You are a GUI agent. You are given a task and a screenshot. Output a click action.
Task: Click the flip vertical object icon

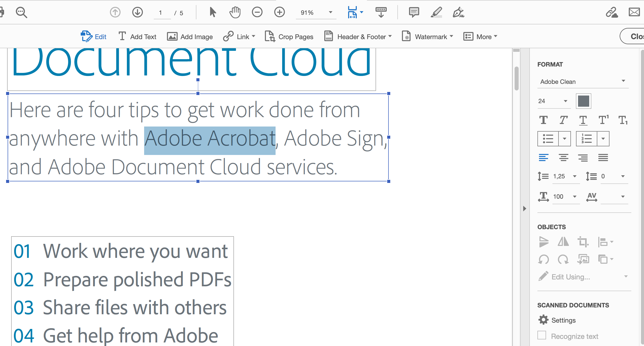[x=544, y=242]
